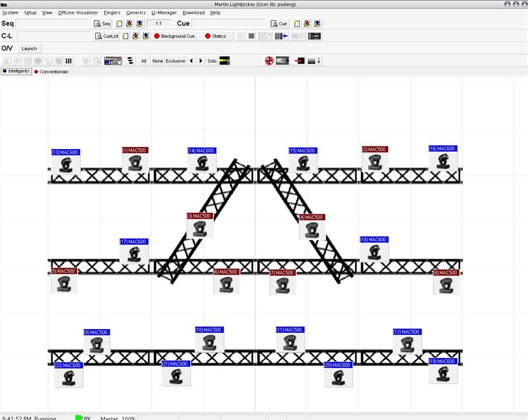This screenshot has height=420, width=528.
Task: Open the Download menu
Action: [193, 13]
